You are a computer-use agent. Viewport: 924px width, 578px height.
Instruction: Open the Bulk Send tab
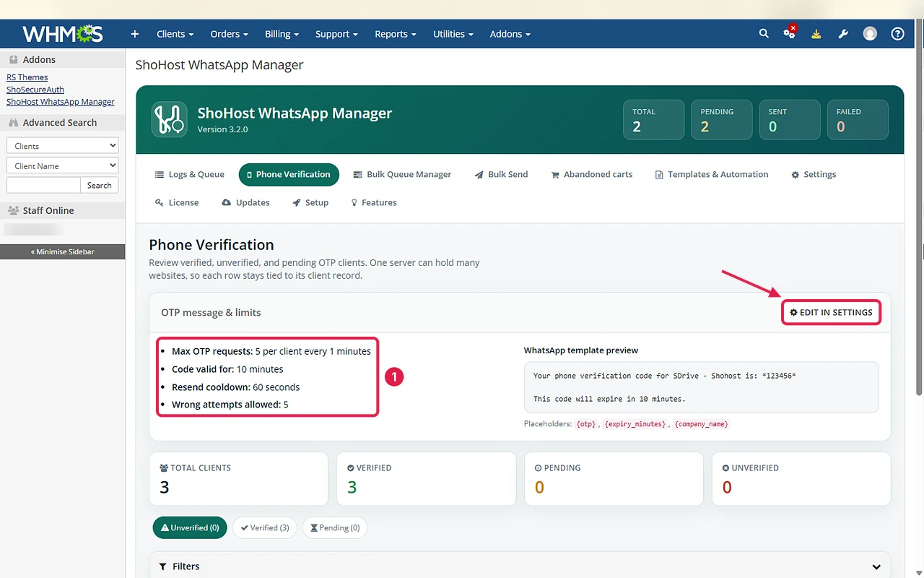501,174
